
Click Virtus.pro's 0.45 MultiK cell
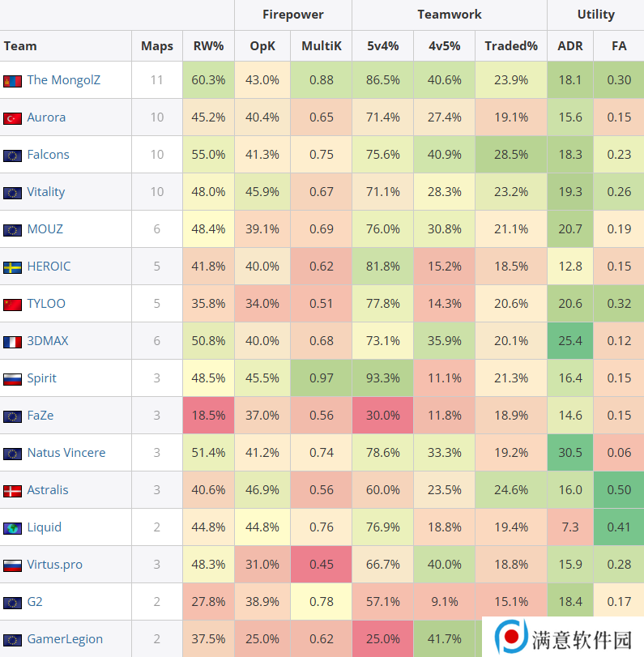point(322,565)
